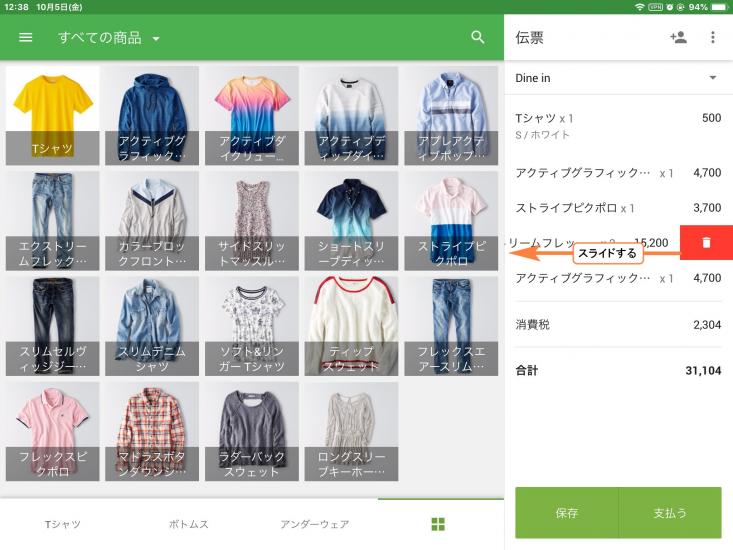The image size is (733, 550).
Task: Switch to the Tシャツ bottom tab
Action: tap(63, 524)
